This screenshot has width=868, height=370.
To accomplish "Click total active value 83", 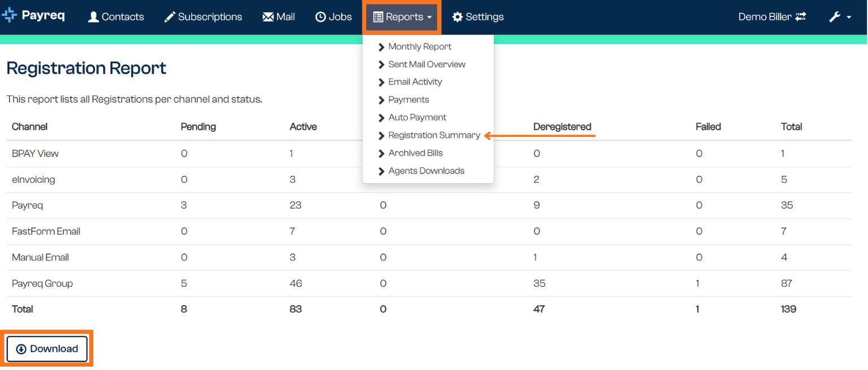I will pyautogui.click(x=296, y=309).
